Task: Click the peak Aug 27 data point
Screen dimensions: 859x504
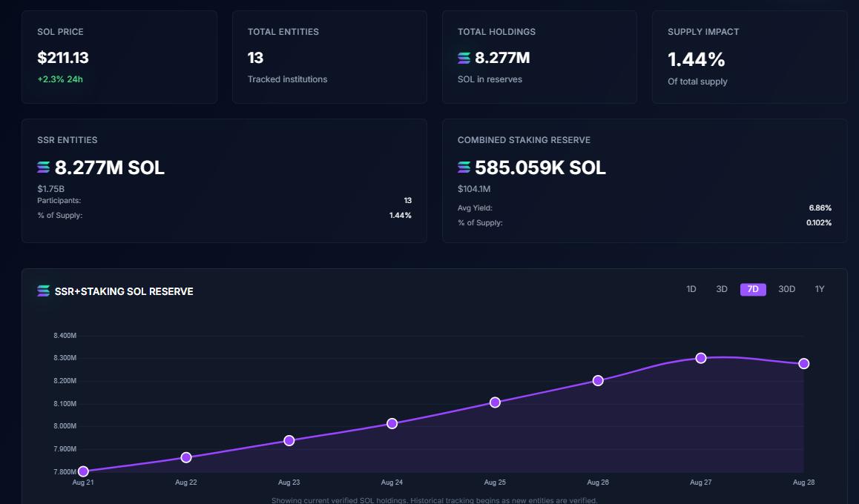Action: (x=701, y=358)
